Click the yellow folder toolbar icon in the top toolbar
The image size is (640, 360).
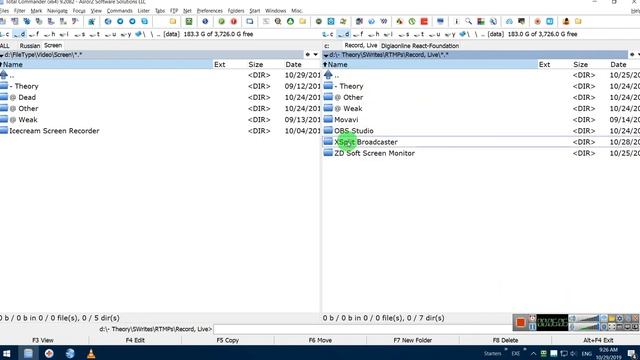173,21
